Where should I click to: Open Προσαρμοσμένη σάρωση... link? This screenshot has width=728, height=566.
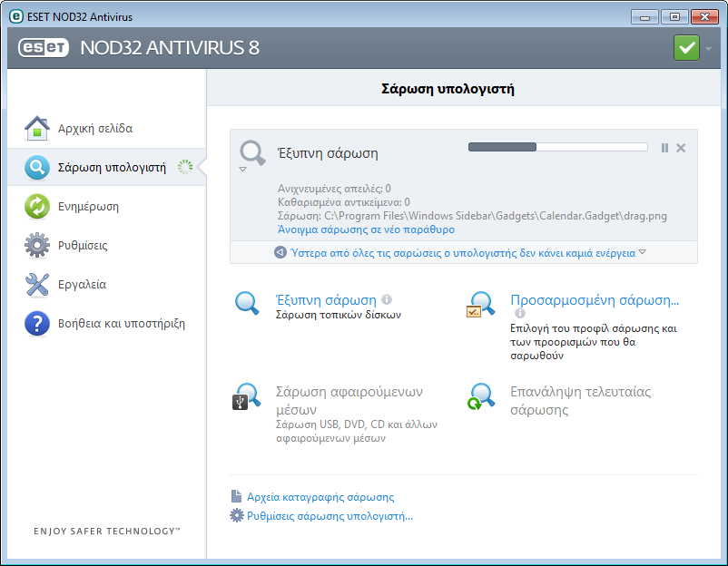(595, 299)
